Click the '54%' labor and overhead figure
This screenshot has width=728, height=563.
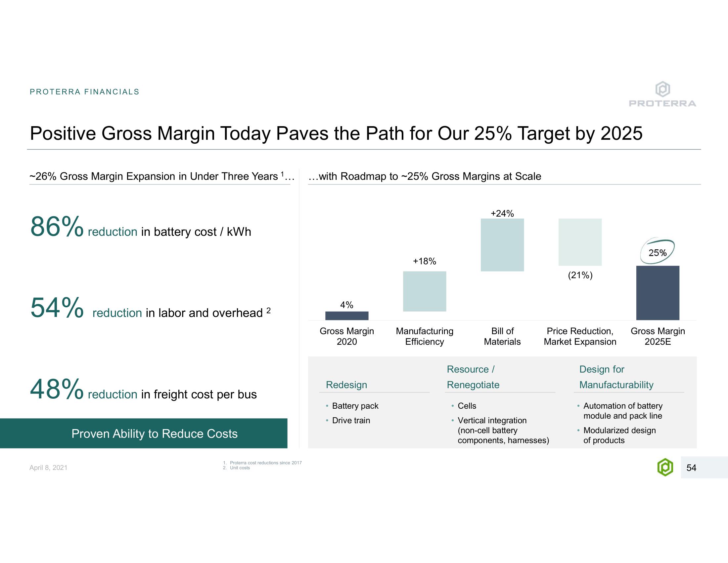[x=57, y=308]
